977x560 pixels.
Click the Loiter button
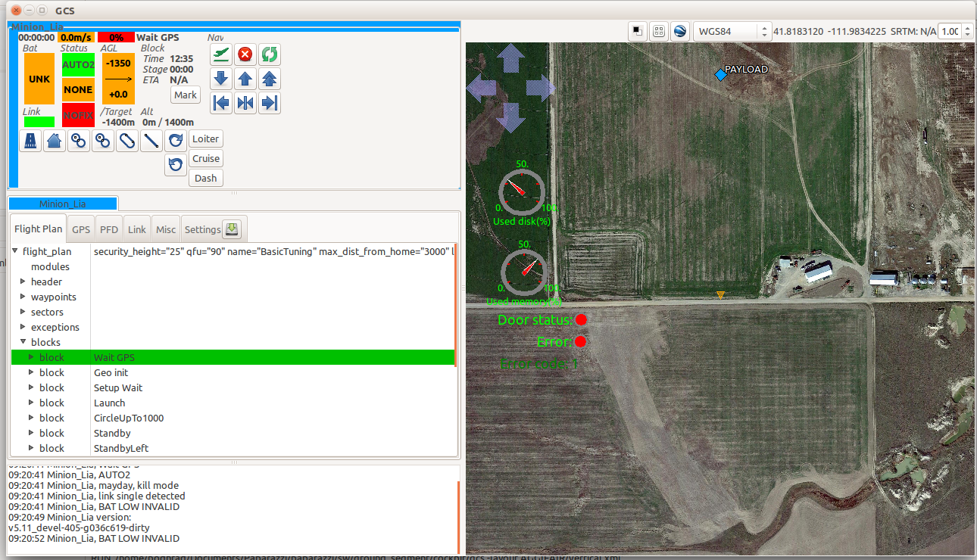(x=206, y=138)
